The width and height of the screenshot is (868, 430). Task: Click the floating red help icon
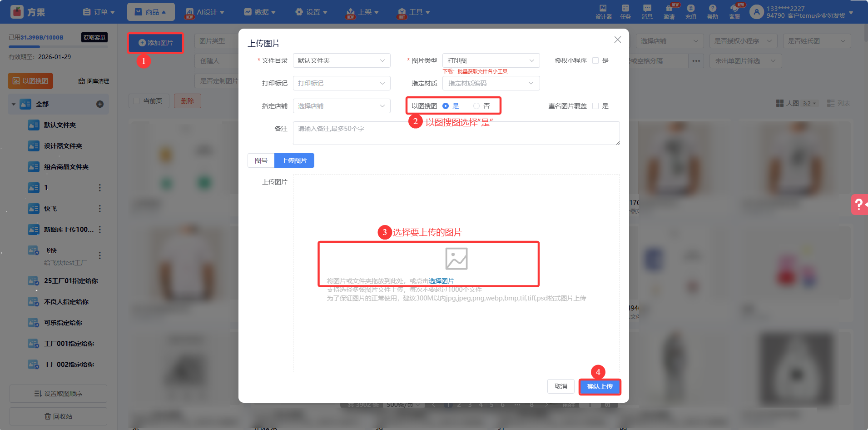pyautogui.click(x=859, y=205)
